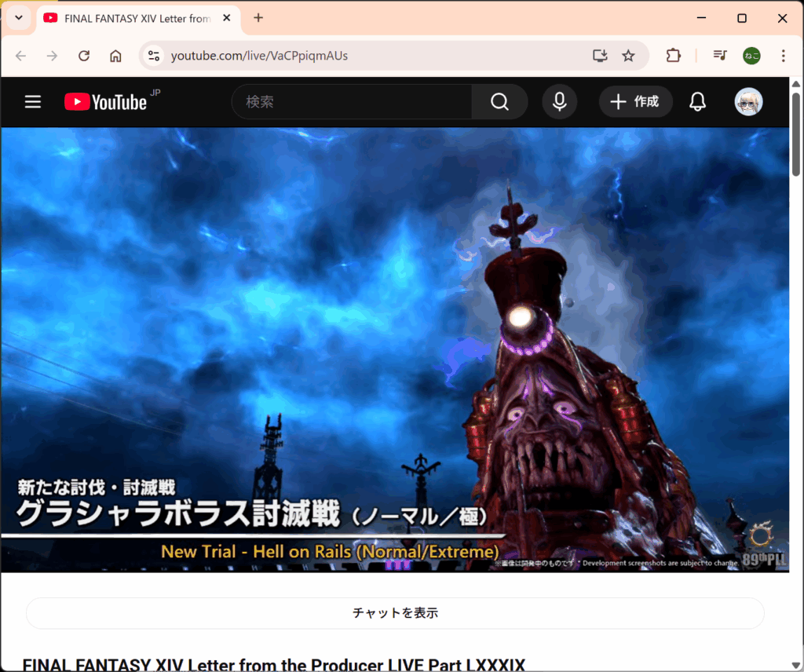
Task: Click the install app icon in address bar
Action: coord(600,56)
